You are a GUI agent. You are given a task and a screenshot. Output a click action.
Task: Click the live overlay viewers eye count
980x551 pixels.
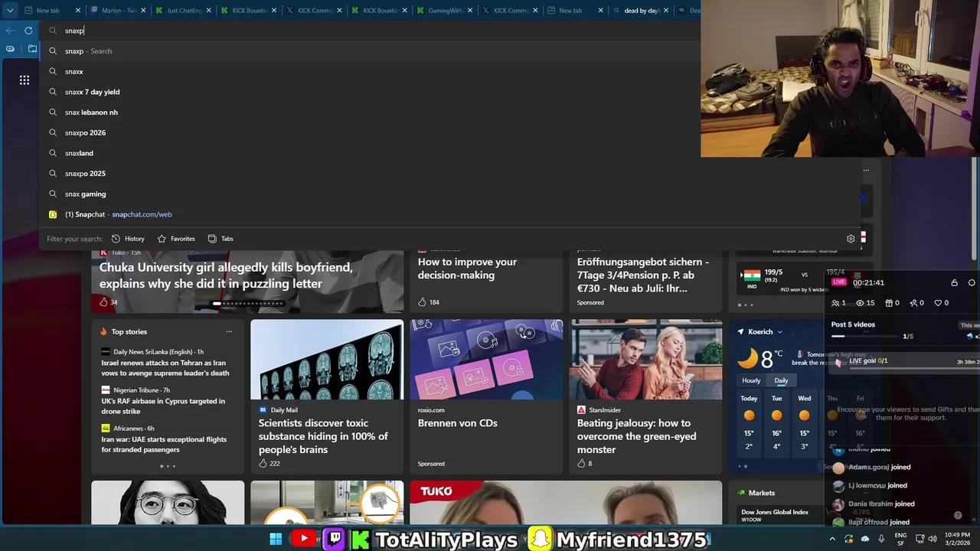(866, 303)
